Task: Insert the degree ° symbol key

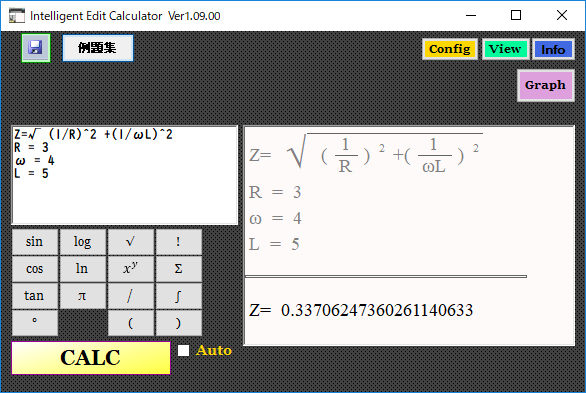Action: pyautogui.click(x=35, y=323)
